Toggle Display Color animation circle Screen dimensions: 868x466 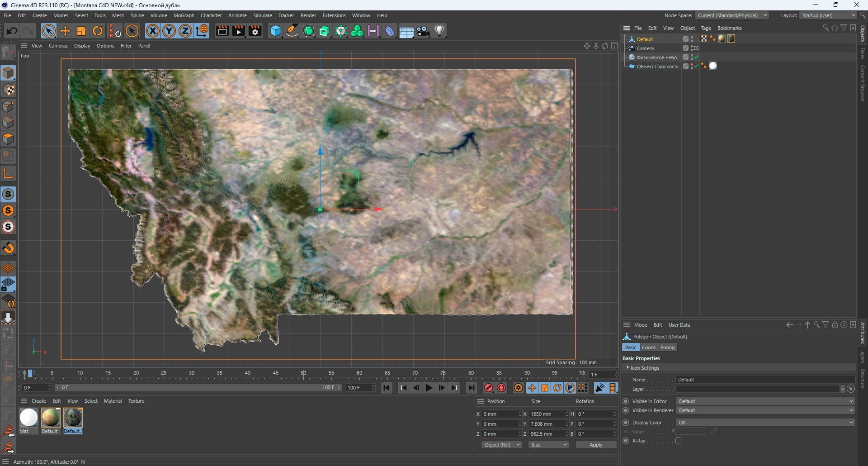pos(626,423)
